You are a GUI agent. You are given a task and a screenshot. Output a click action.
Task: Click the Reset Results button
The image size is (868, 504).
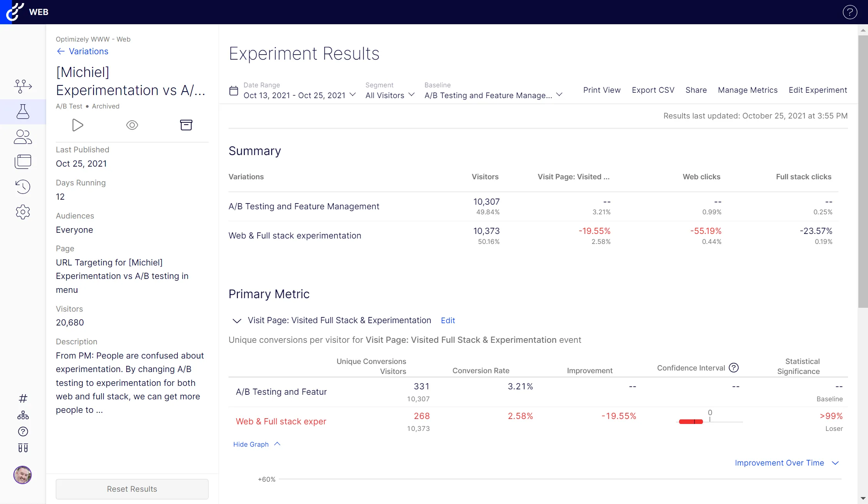[x=132, y=489]
